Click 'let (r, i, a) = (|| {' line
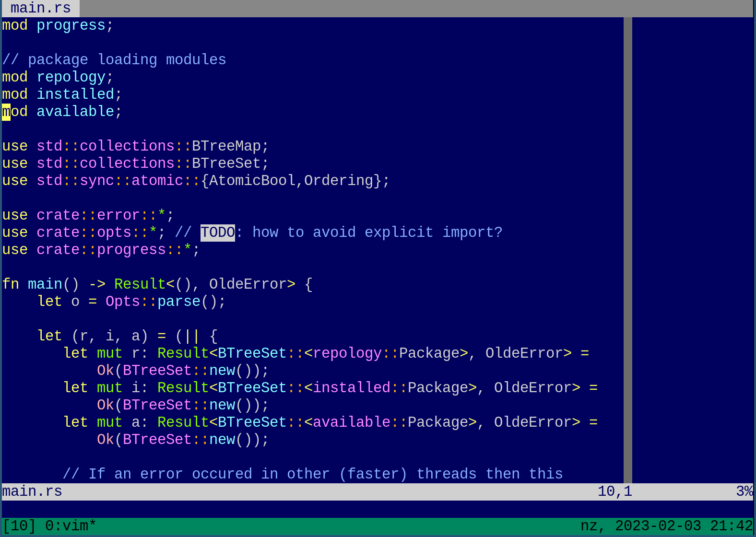The image size is (756, 537). [127, 336]
